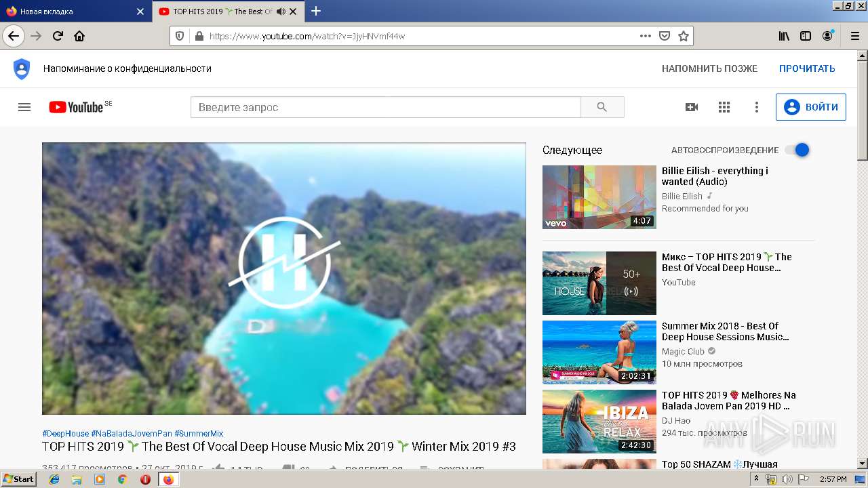Open a new browser tab with plus
The image size is (868, 488).
[x=316, y=11]
